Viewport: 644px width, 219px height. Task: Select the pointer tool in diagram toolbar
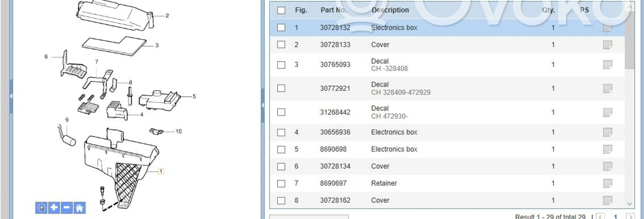[x=41, y=208]
